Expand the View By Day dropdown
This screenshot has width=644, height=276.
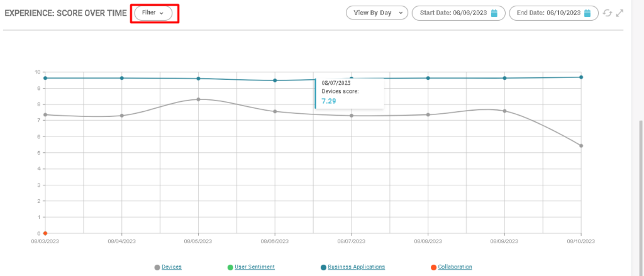[x=377, y=13]
